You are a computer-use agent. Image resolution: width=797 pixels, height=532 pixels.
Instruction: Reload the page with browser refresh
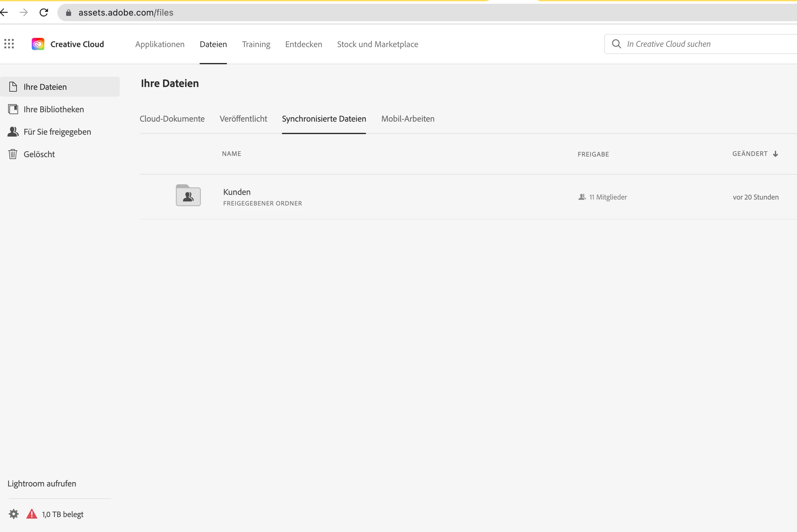tap(44, 12)
